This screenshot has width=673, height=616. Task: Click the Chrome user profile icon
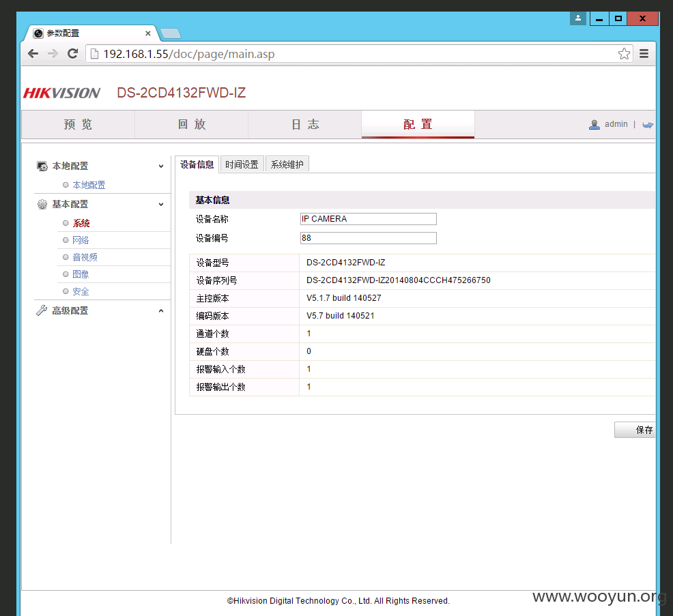pyautogui.click(x=577, y=18)
